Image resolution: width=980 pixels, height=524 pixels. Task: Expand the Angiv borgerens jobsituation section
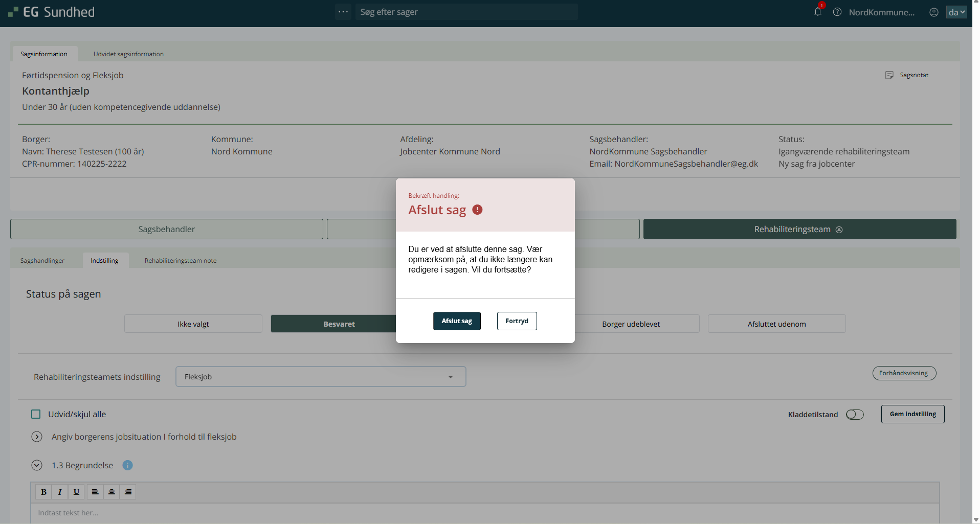37,437
